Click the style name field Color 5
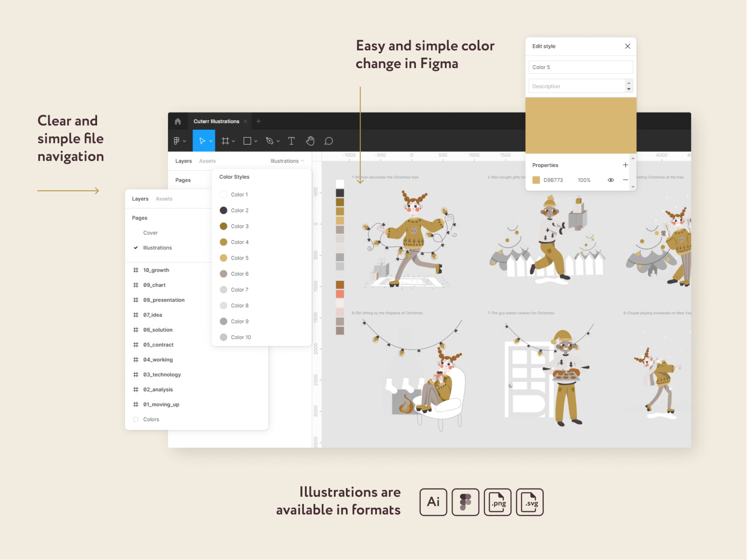The width and height of the screenshot is (747, 560). point(580,67)
